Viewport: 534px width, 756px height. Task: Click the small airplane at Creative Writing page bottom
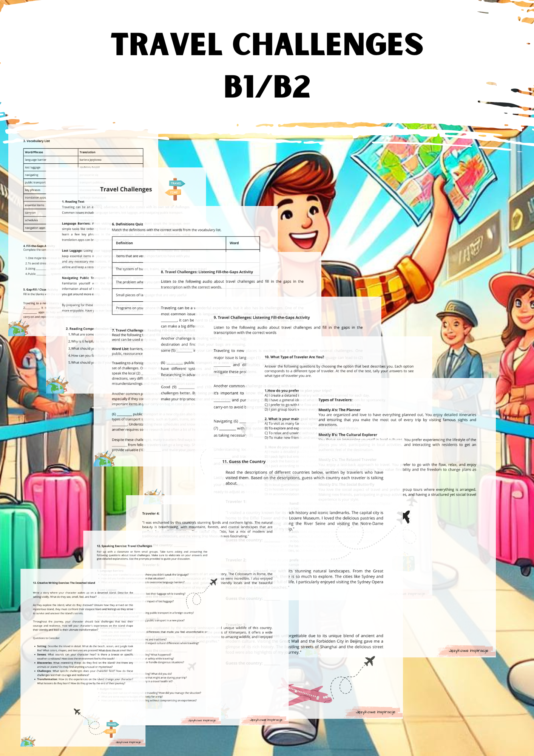[x=77, y=712]
